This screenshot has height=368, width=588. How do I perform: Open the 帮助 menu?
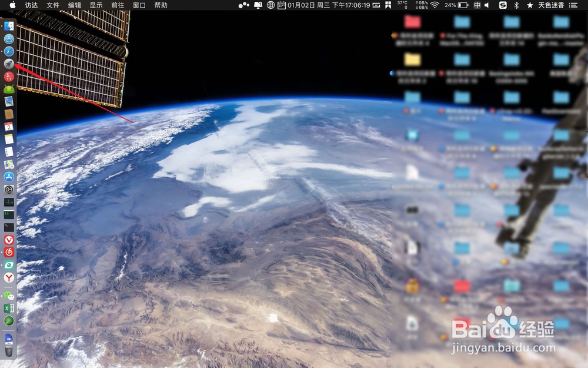point(161,5)
